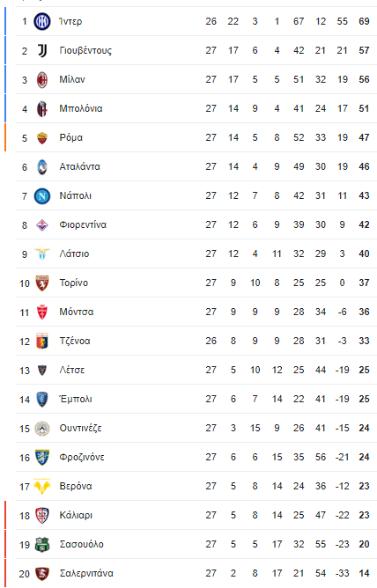
Task: Click the Inter club crest icon
Action: (x=42, y=21)
